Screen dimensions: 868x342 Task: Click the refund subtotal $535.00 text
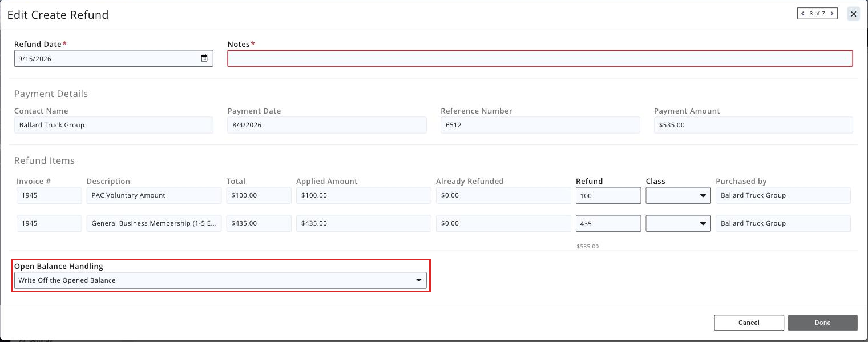[588, 247]
